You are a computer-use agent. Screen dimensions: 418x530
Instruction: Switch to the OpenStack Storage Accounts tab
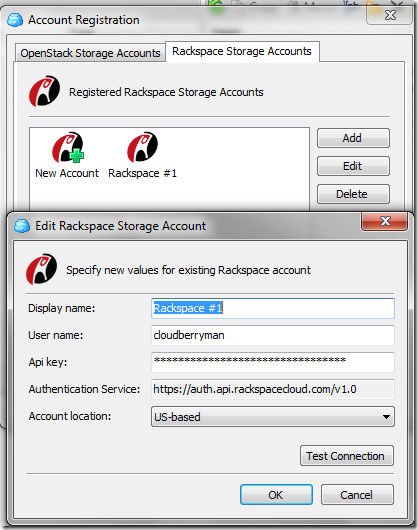point(90,53)
